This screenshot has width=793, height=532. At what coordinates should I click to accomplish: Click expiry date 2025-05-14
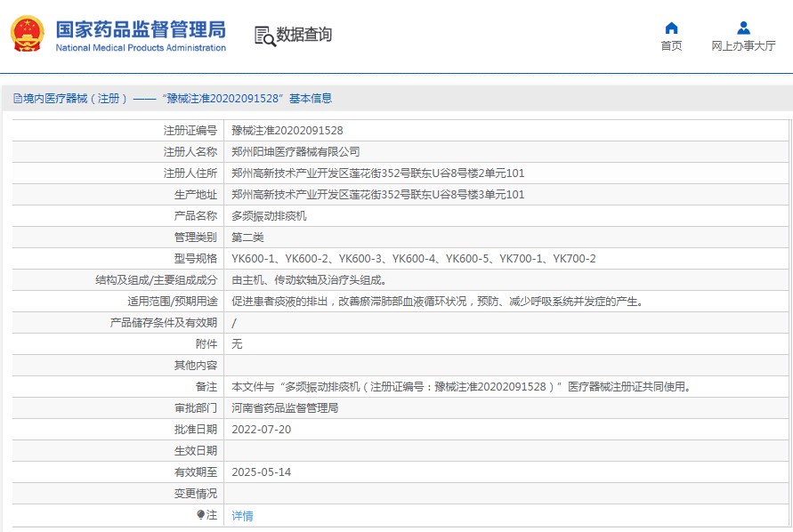tap(262, 472)
